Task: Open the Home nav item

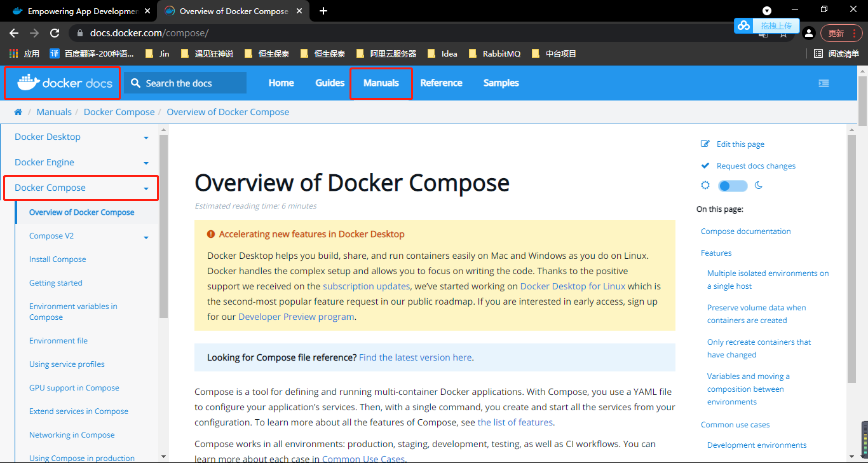Action: (x=281, y=83)
